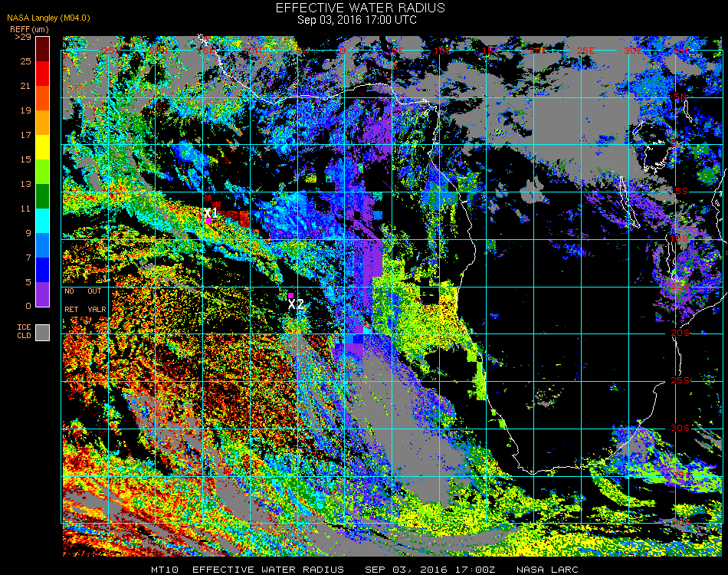This screenshot has height=575, width=728.
Task: Click the white X2 label on the map
Action: coord(296,304)
